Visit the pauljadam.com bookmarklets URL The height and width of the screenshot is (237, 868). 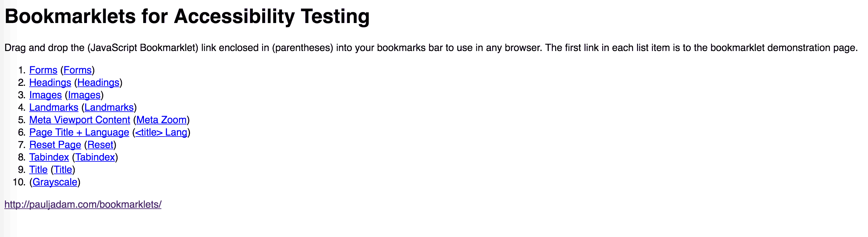[x=83, y=204]
